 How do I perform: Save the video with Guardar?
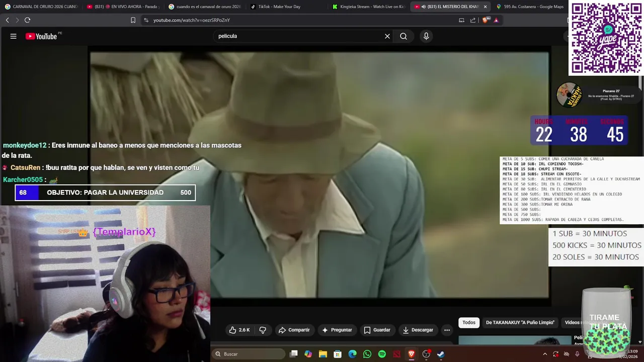377,330
